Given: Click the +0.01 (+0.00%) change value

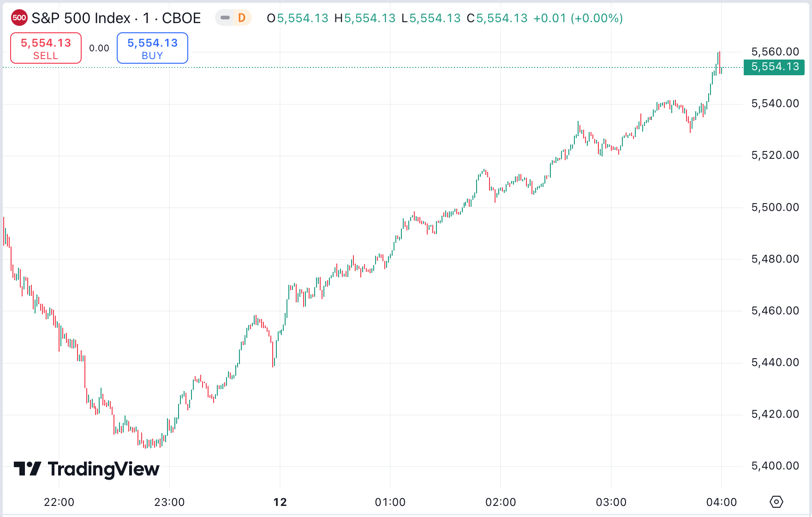Looking at the screenshot, I should (578, 18).
